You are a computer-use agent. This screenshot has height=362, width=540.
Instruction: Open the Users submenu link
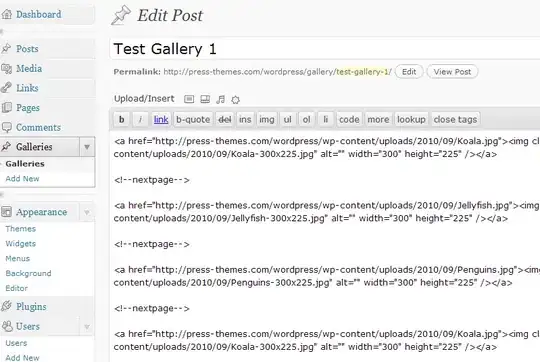[16, 343]
